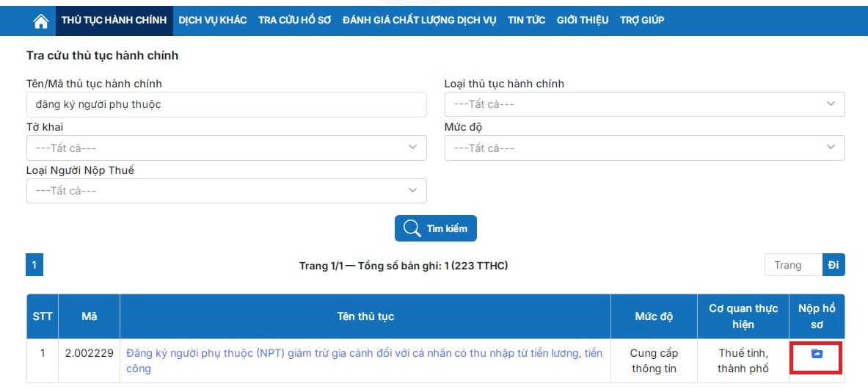Expand the Tờ khai dropdown
Image resolution: width=868 pixels, height=392 pixels.
(x=226, y=148)
